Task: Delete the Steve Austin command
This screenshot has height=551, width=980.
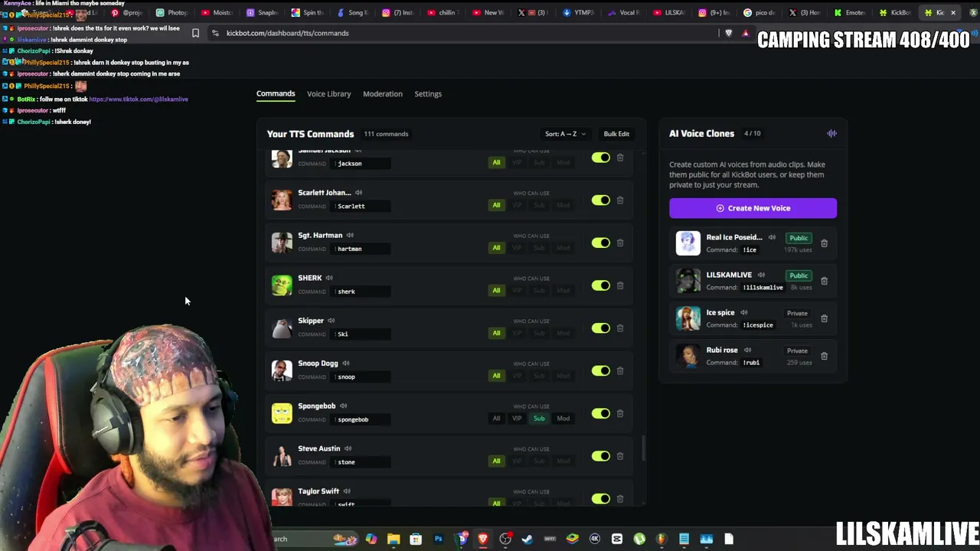Action: [x=620, y=456]
